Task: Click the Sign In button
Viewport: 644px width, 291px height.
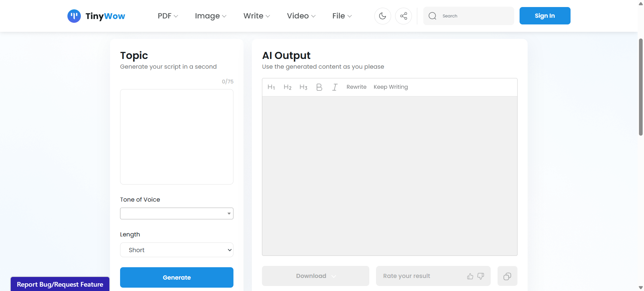Action: coord(545,16)
